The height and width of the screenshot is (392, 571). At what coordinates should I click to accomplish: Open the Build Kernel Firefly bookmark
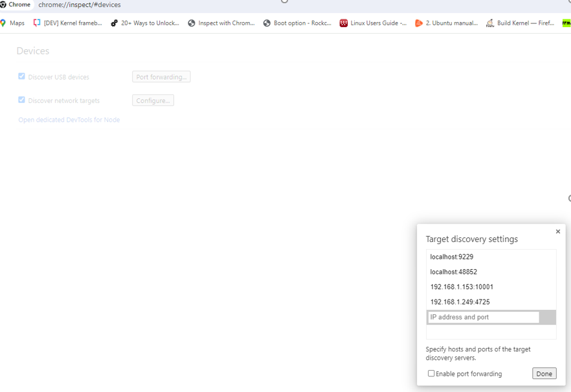click(x=521, y=23)
